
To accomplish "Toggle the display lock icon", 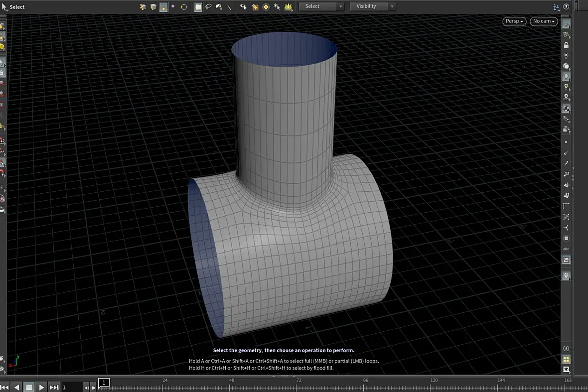I will 566,45.
